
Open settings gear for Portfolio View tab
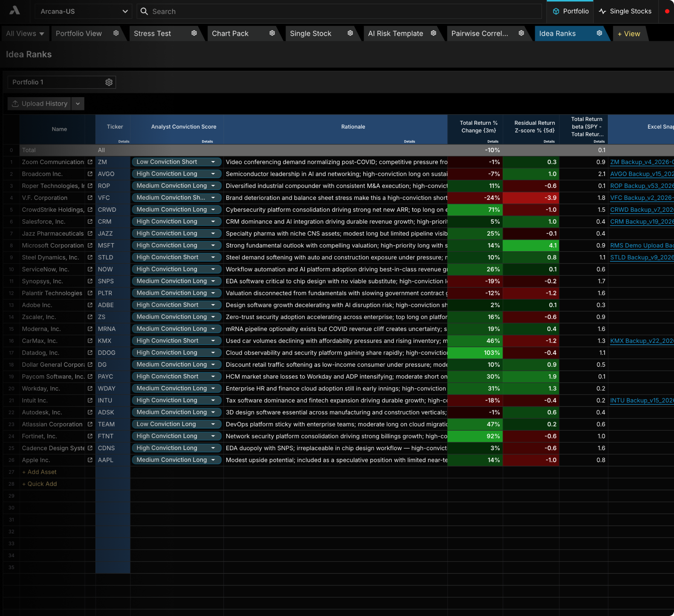[x=116, y=33]
